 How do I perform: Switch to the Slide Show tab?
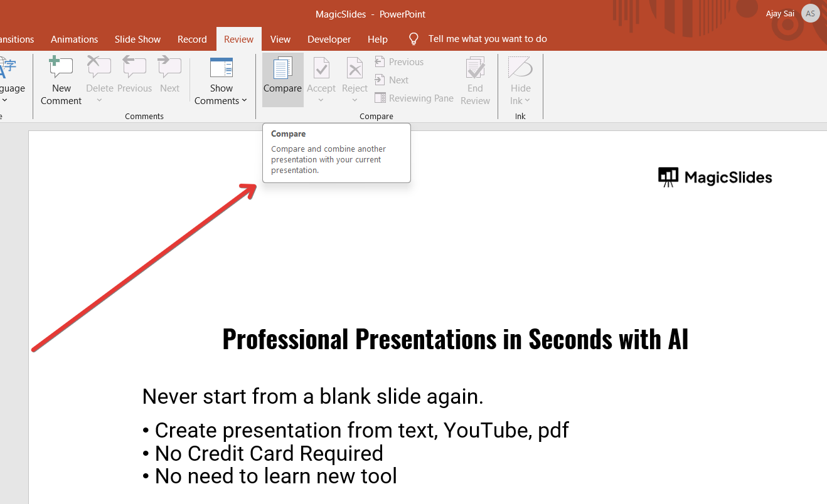[137, 39]
